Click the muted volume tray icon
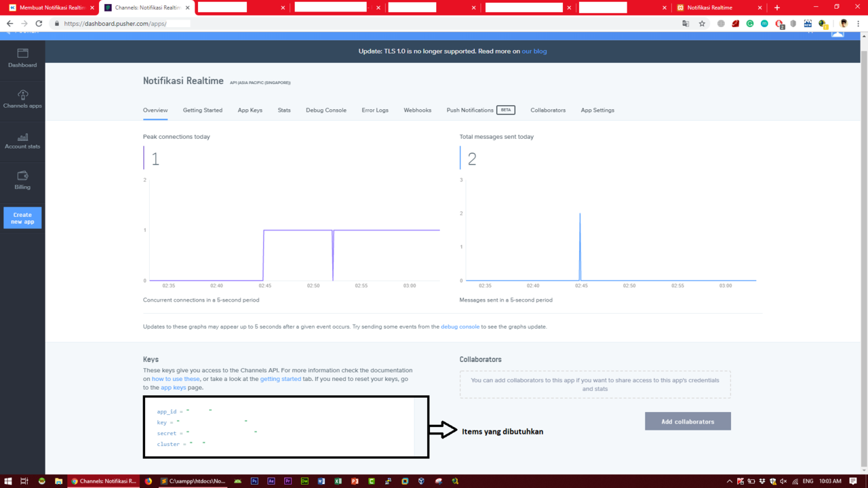 tap(784, 481)
